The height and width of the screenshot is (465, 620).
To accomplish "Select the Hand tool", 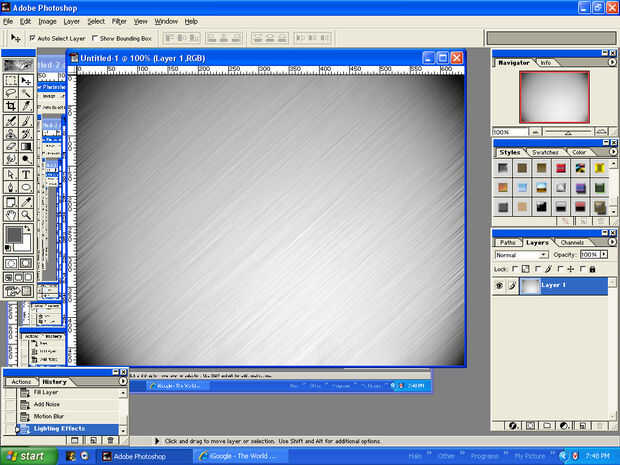I will pos(11,215).
